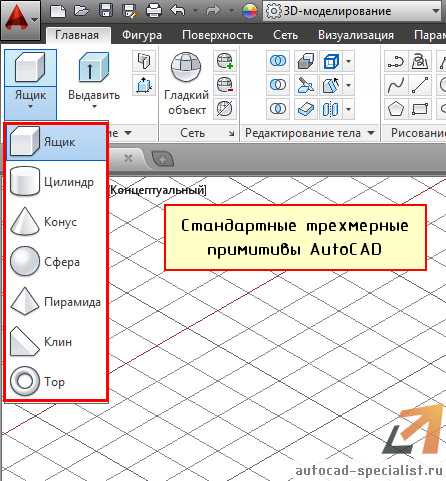Click the Polygon pentagon icon
This screenshot has width=446, height=481.
[x=396, y=109]
